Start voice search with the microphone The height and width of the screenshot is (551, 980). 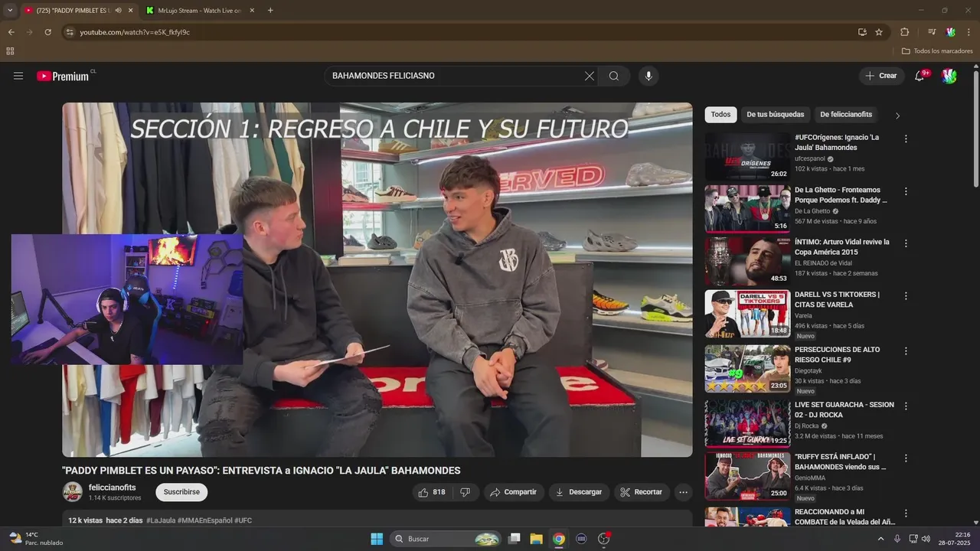pos(648,76)
